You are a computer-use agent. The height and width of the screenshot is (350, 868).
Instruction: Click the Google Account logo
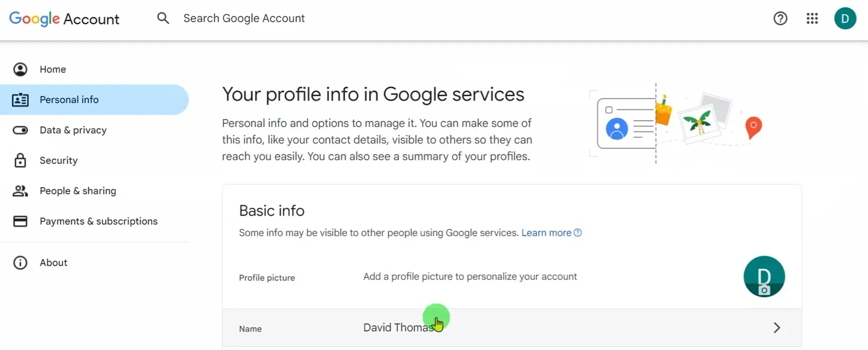[64, 19]
